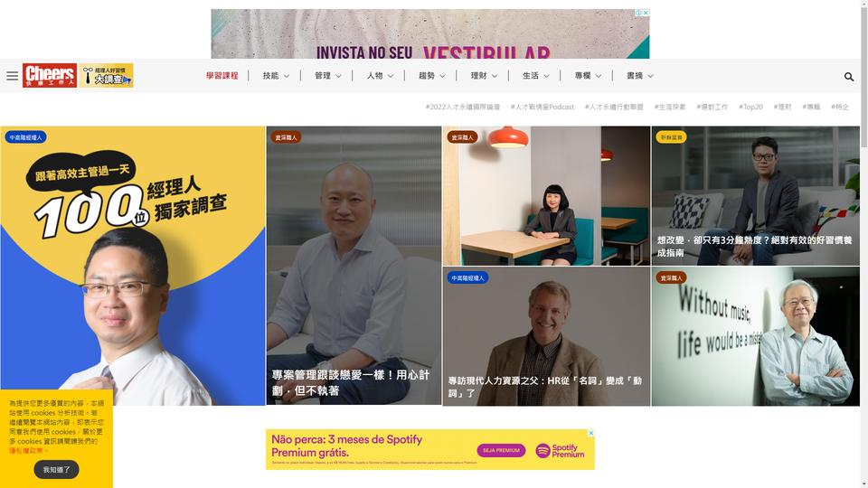868x488 pixels.
Task: Open the search magnifier icon
Action: pos(849,76)
